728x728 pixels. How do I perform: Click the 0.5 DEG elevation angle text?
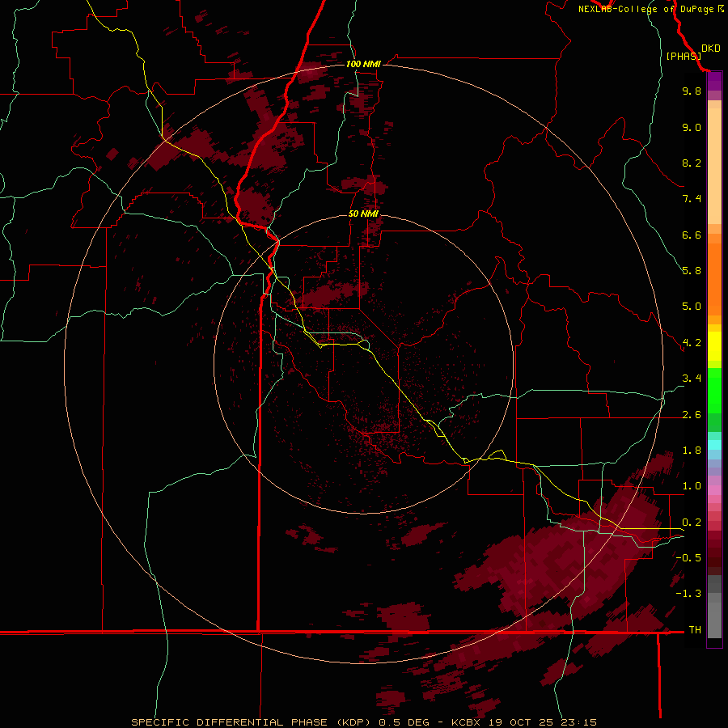pos(404,722)
